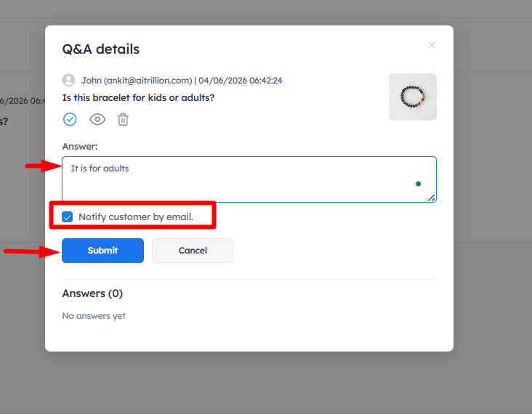The height and width of the screenshot is (414, 532).
Task: Open the bracelet product thumbnail
Action: tap(413, 97)
